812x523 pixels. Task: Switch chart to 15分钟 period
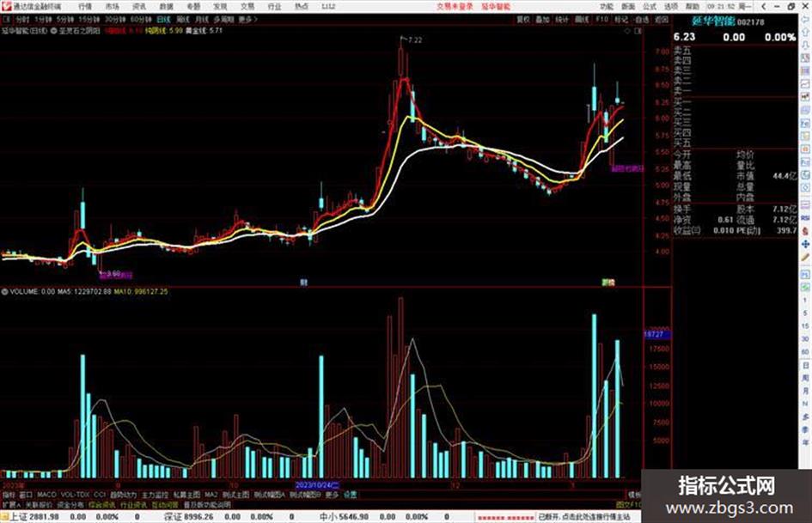89,20
